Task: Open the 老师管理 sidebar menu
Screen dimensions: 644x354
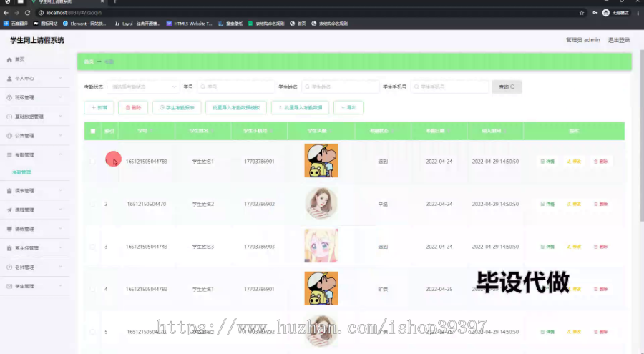Action: point(35,267)
